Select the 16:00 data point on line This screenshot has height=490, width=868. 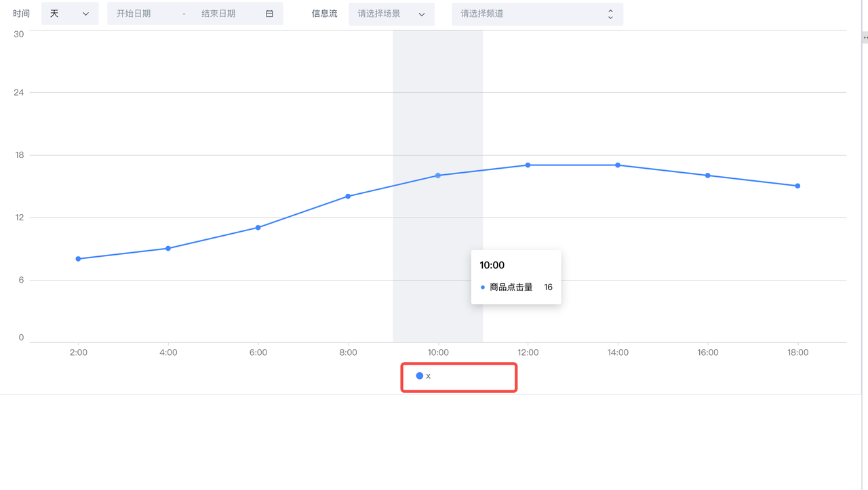tap(708, 176)
